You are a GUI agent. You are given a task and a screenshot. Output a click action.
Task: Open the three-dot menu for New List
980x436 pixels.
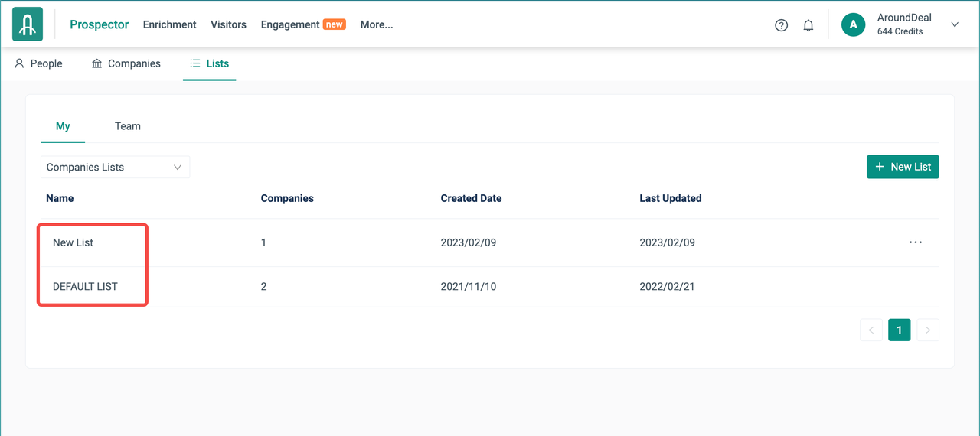[x=915, y=242]
